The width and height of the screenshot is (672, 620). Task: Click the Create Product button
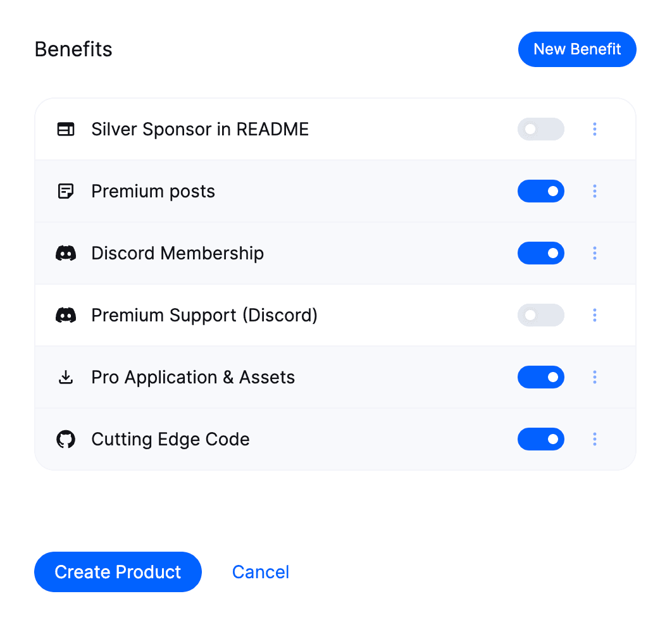point(118,572)
